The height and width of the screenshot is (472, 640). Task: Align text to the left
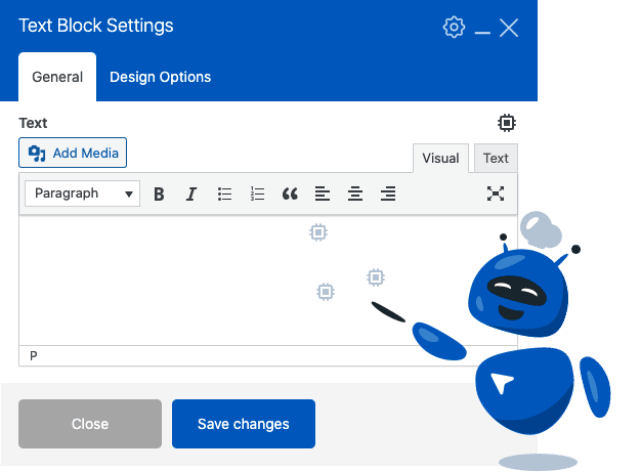pyautogui.click(x=322, y=194)
